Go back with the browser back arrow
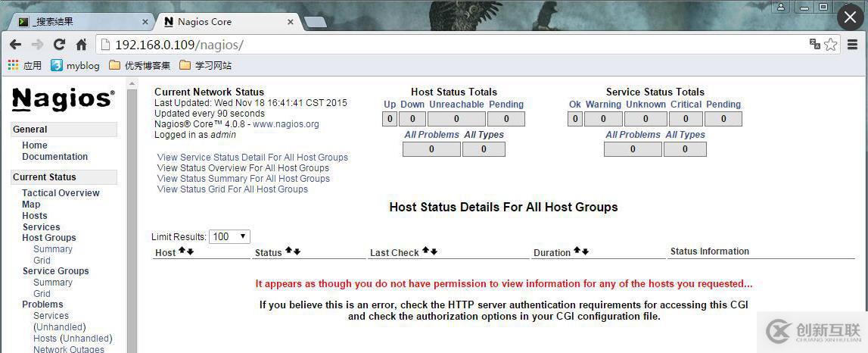The image size is (868, 353). coord(15,45)
